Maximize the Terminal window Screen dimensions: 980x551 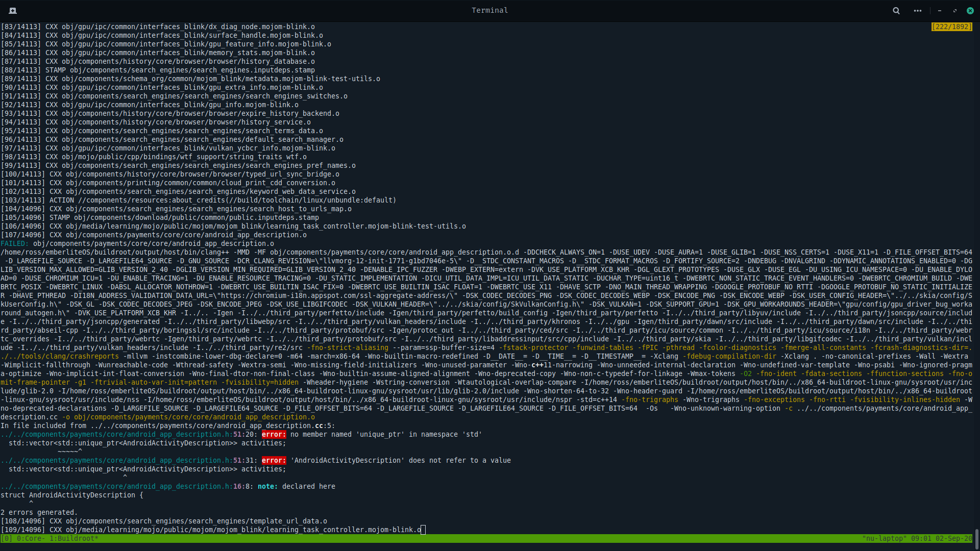coord(954,10)
